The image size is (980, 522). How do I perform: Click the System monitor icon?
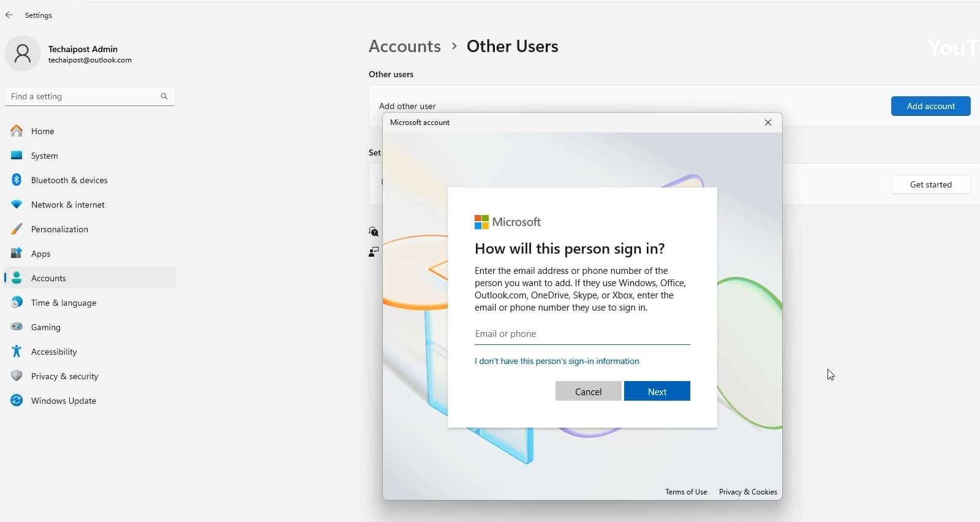point(17,155)
